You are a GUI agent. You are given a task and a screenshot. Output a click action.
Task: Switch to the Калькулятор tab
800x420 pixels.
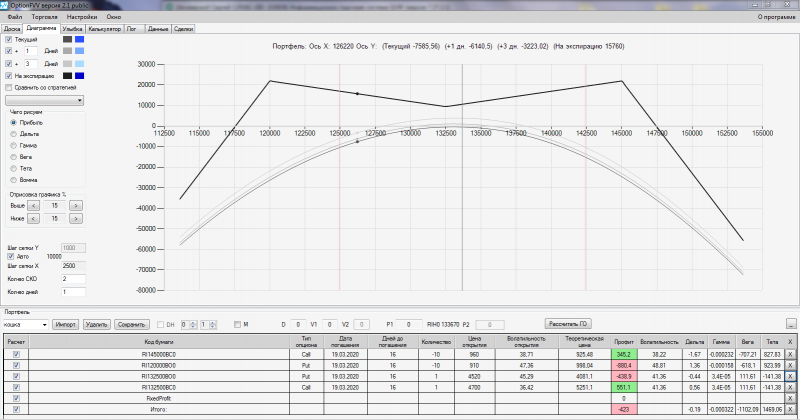(x=105, y=29)
